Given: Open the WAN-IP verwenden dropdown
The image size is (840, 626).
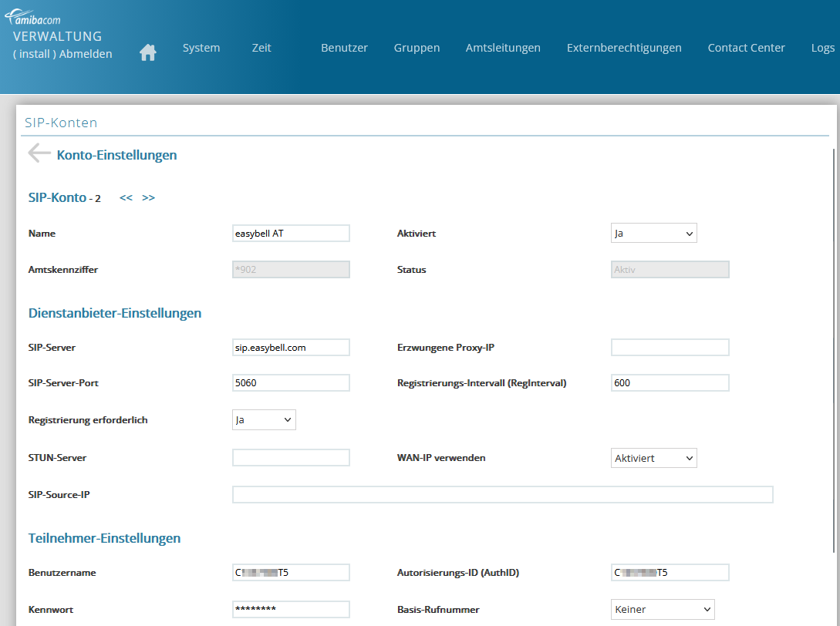Looking at the screenshot, I should click(653, 458).
